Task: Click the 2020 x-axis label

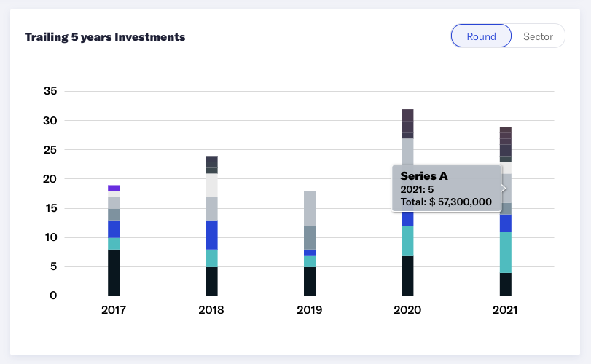Action: pos(407,310)
